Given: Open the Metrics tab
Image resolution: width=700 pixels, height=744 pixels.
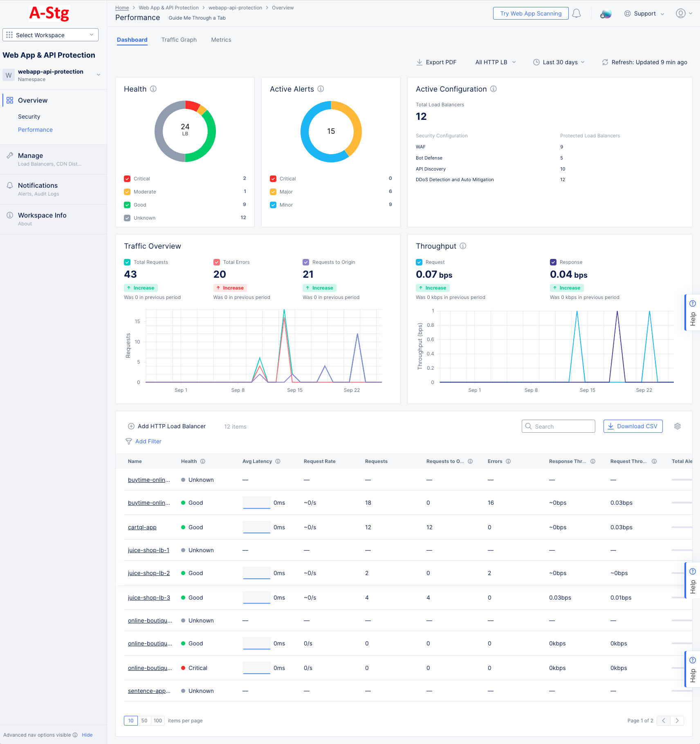Looking at the screenshot, I should click(221, 40).
